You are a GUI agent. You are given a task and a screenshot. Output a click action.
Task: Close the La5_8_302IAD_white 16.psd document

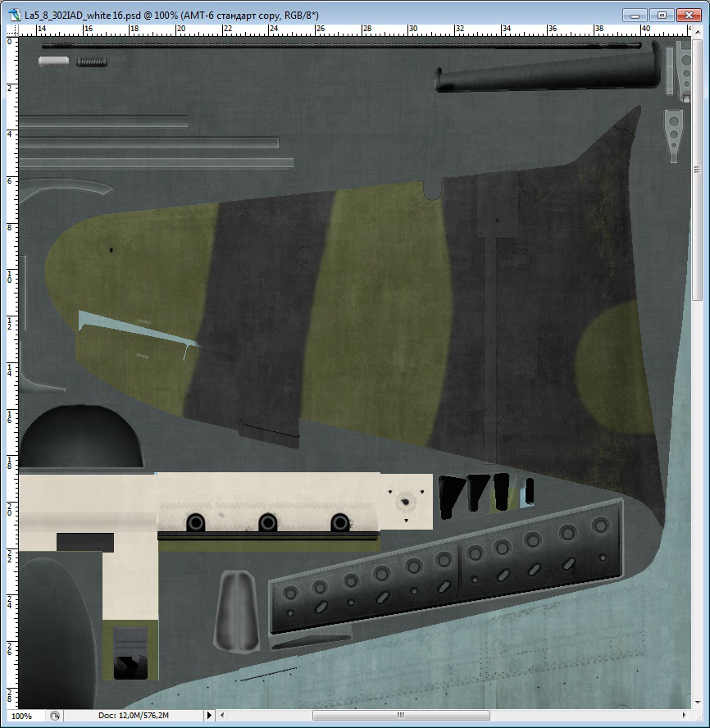pyautogui.click(x=690, y=16)
